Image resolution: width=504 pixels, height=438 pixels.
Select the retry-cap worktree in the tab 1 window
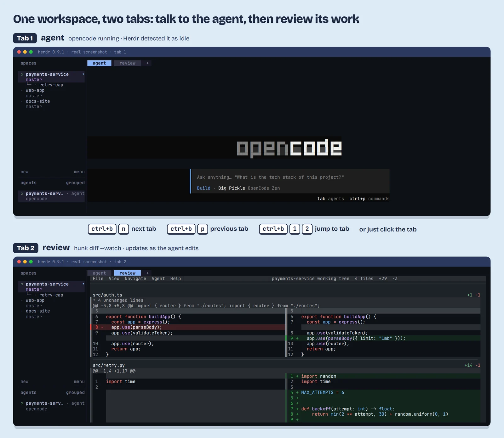tap(51, 85)
